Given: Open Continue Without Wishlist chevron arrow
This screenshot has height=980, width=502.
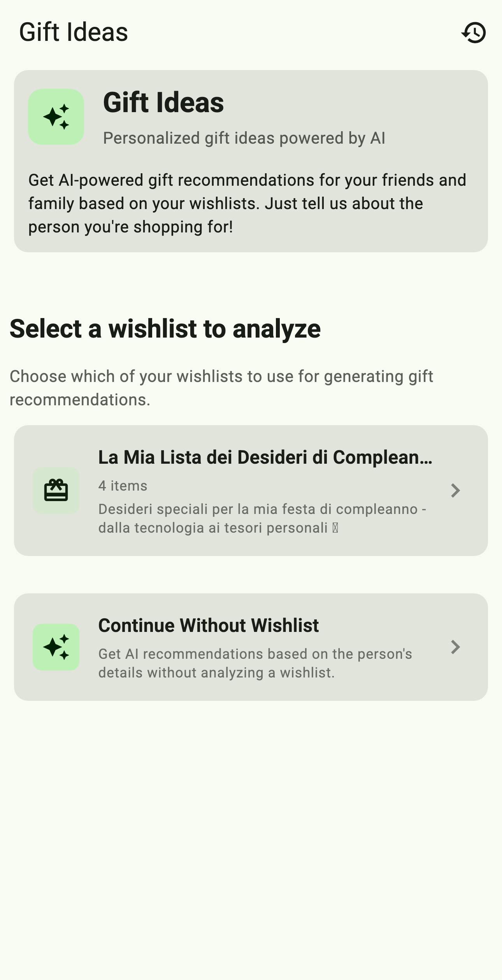Looking at the screenshot, I should click(455, 647).
